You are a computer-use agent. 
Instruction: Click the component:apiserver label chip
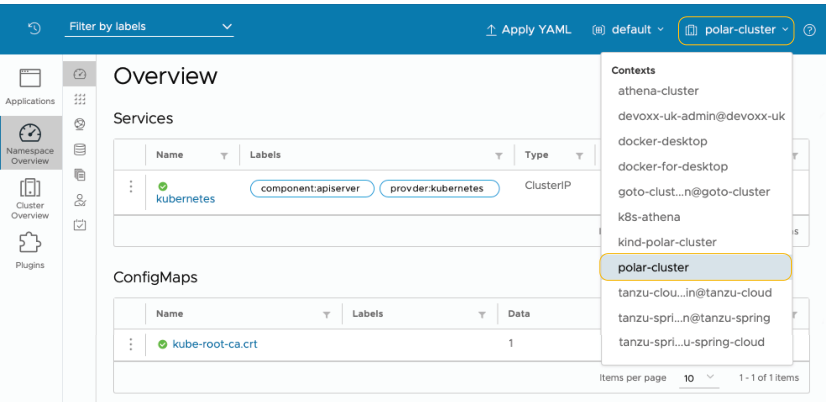[312, 188]
